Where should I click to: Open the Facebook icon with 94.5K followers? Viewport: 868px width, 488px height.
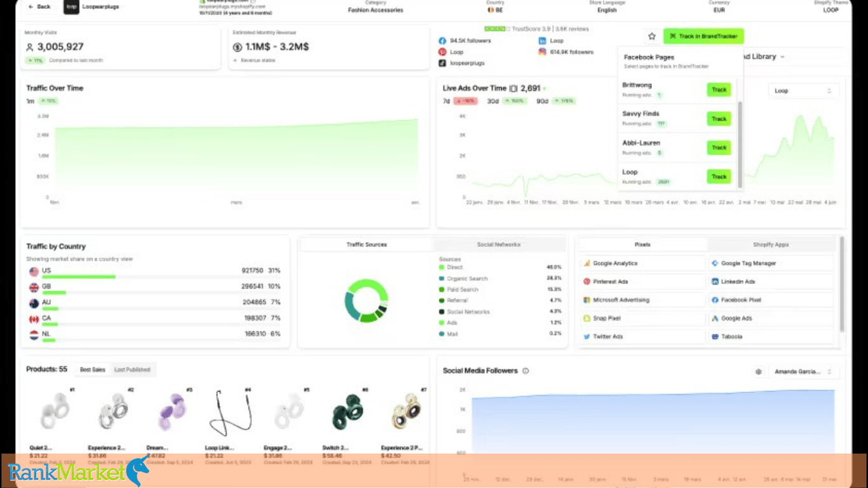(x=442, y=41)
